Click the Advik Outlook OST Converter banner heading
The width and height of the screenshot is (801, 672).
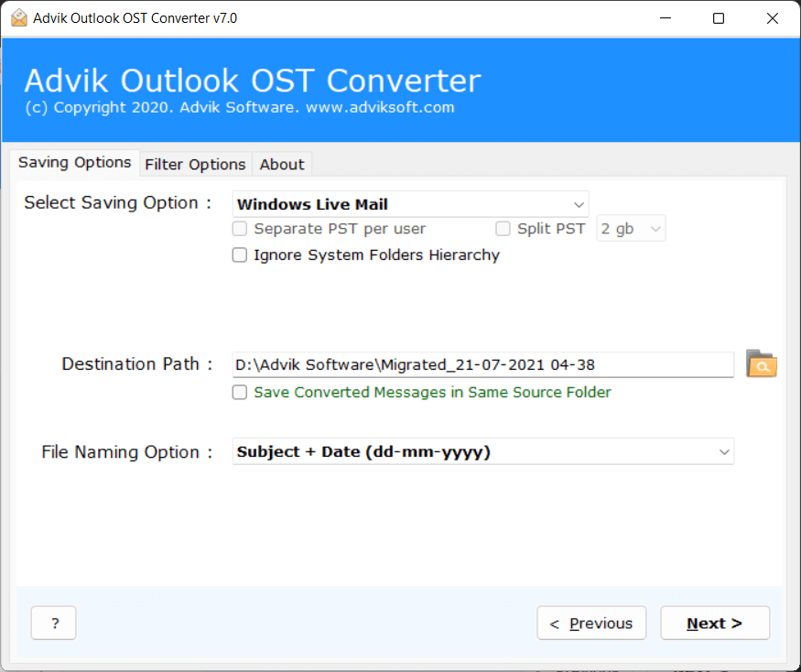pyautogui.click(x=253, y=81)
